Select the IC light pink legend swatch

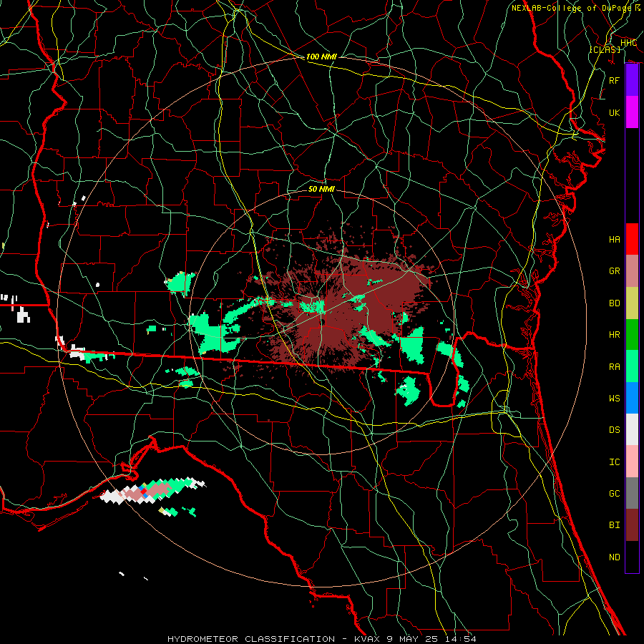click(x=632, y=462)
